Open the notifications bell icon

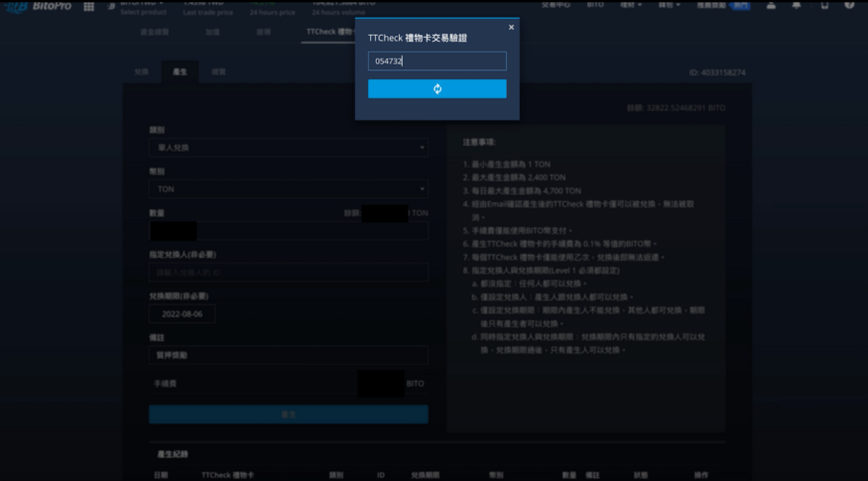[x=796, y=5]
